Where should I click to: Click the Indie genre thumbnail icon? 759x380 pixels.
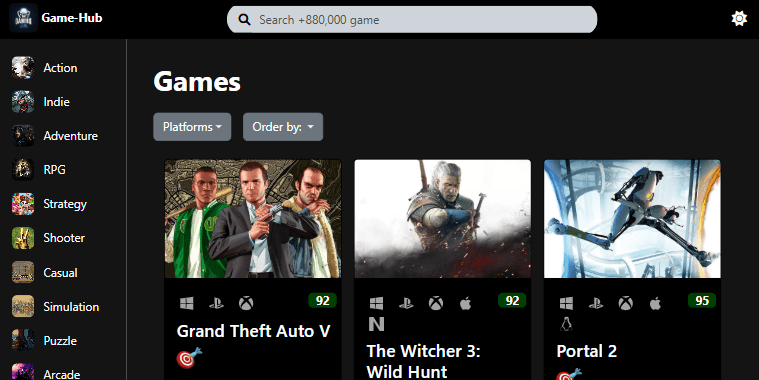[23, 102]
